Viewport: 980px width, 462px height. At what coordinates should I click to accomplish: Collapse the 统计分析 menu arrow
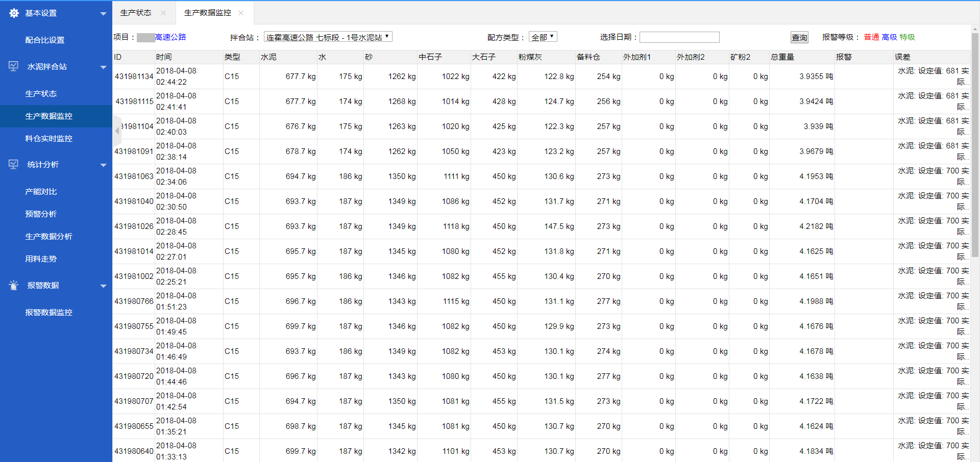(x=103, y=165)
